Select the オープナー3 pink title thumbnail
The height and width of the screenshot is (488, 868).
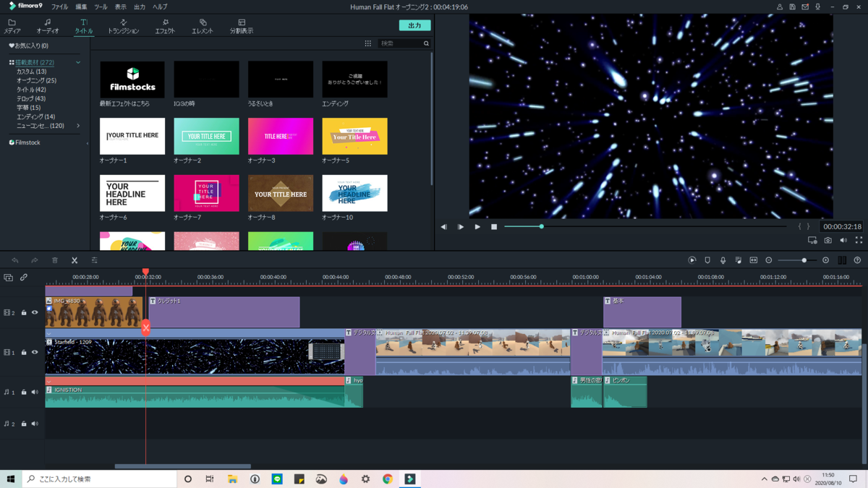click(x=281, y=136)
